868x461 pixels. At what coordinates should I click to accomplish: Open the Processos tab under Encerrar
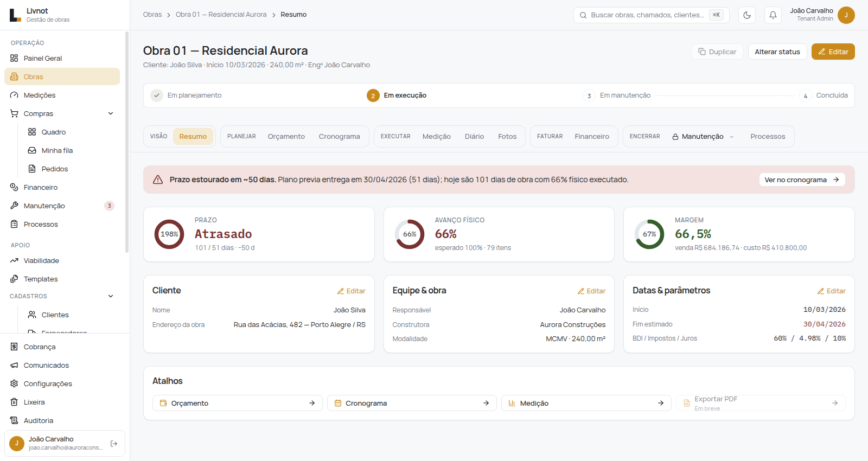(768, 136)
